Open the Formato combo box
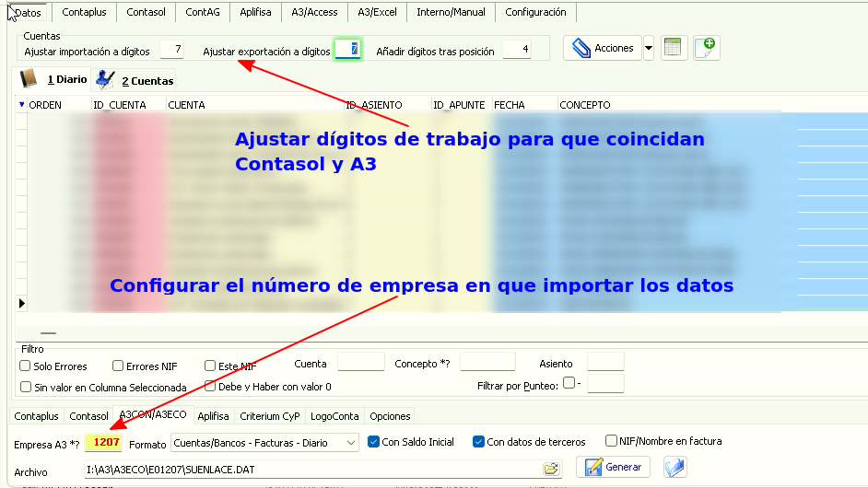This screenshot has width=868, height=488. coord(264,443)
